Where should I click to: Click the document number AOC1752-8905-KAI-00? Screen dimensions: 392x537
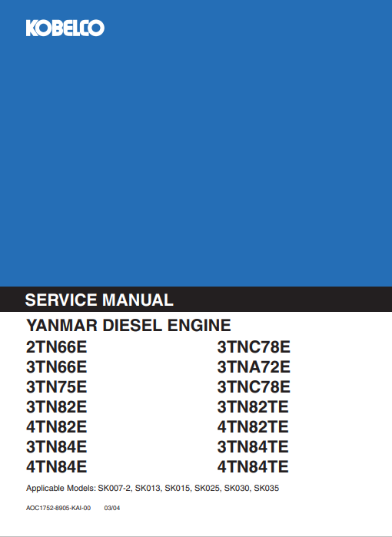click(x=58, y=508)
